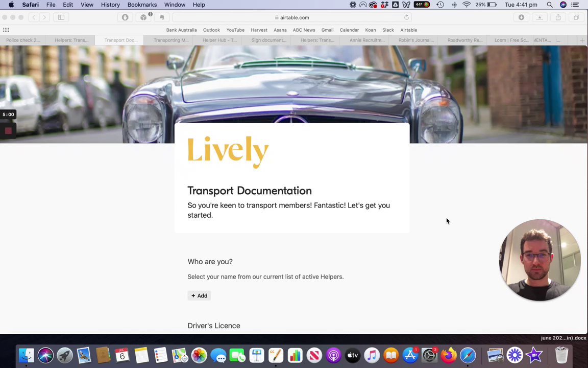Launch Photos from the dock
Screen dimensions: 588x368
tap(199, 355)
